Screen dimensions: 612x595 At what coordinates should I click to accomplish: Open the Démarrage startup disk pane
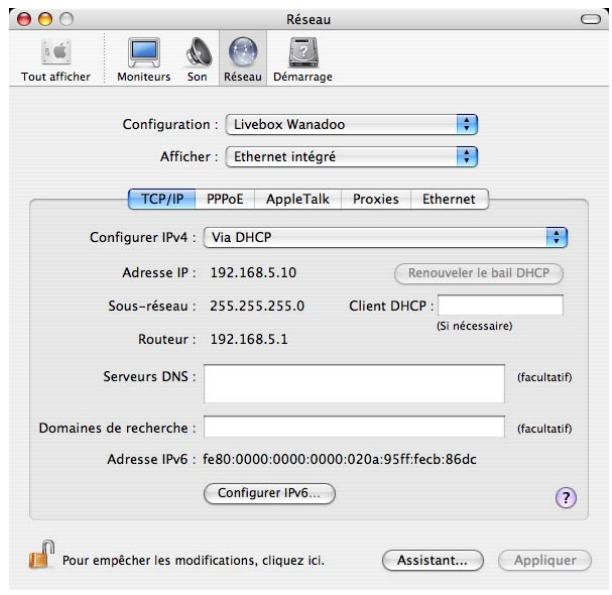[303, 60]
